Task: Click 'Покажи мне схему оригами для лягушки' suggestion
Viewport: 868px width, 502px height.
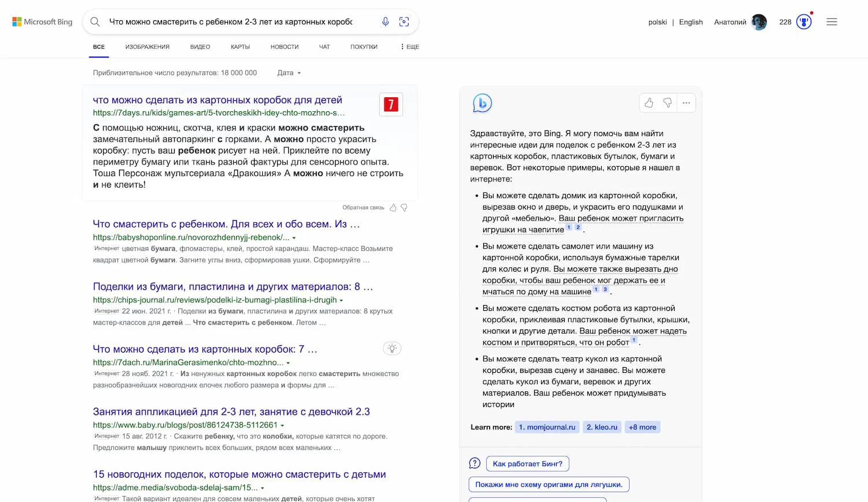Action: coord(549,485)
